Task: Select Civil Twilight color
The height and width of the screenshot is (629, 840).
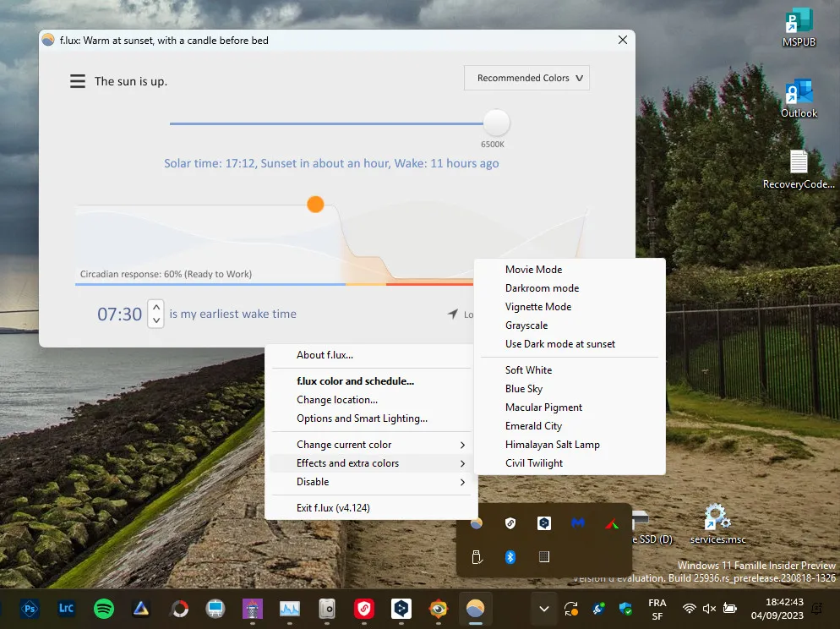Action: coord(570,463)
